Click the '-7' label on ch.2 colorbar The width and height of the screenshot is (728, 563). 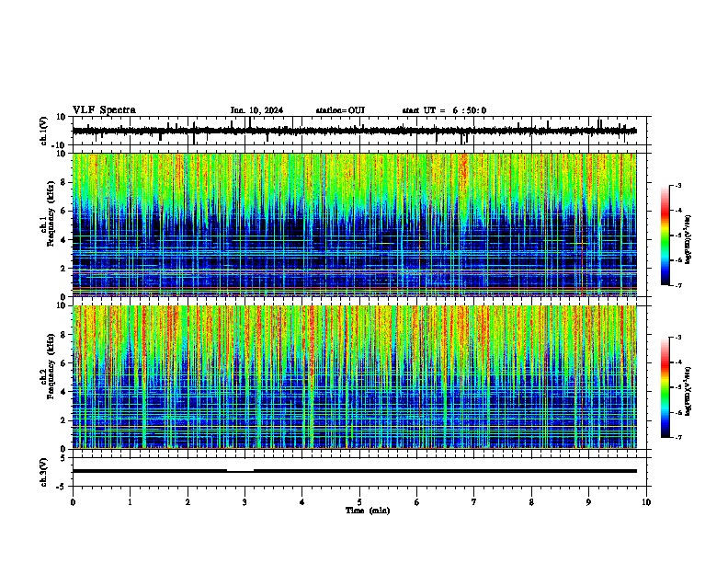[678, 437]
